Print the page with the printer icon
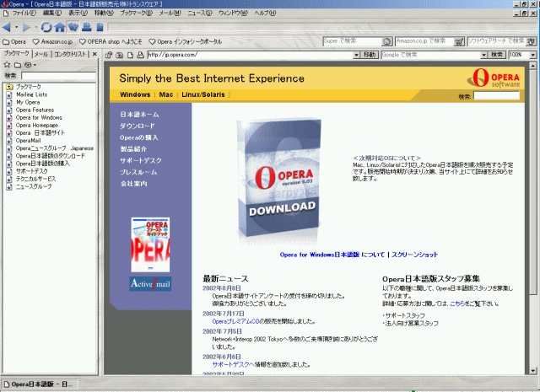Viewport: 540px width, 392px height. [86, 27]
